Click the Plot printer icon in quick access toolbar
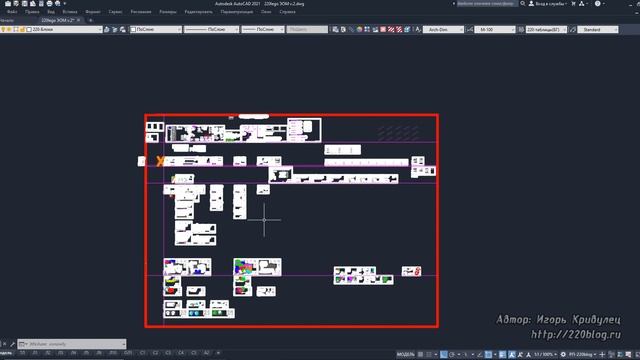640x360 pixels. (49, 4)
